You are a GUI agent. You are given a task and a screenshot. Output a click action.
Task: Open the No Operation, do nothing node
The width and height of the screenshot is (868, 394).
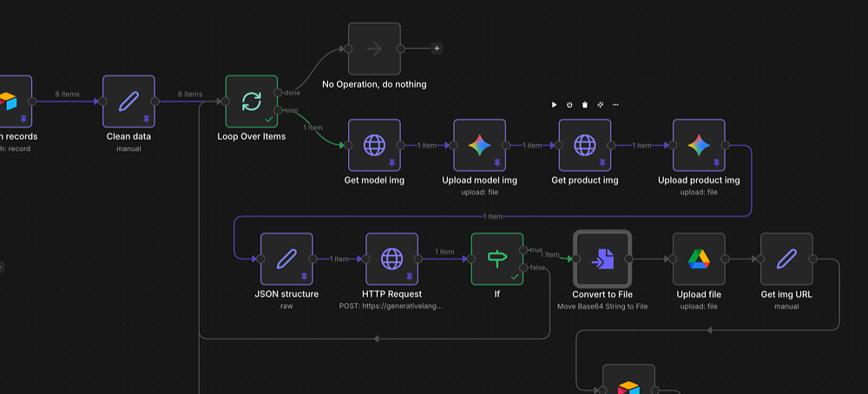pos(374,49)
